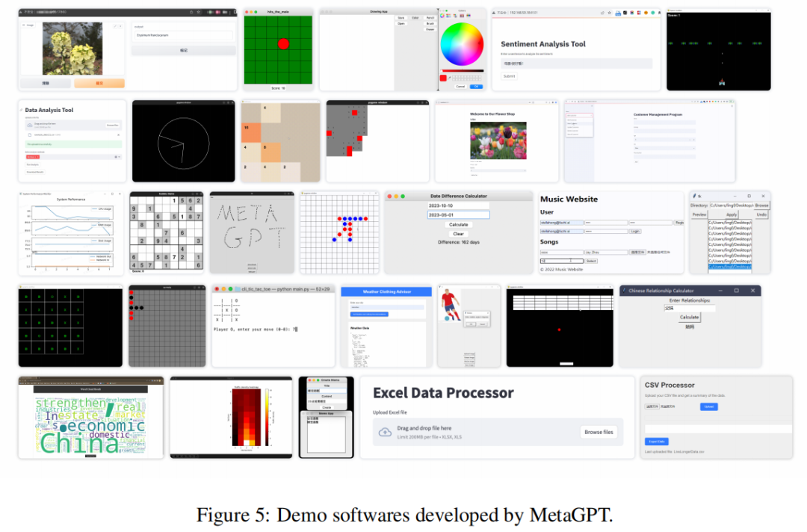Image resolution: width=807 pixels, height=532 pixels.
Task: Click the Directory path field
Action: tap(732, 205)
